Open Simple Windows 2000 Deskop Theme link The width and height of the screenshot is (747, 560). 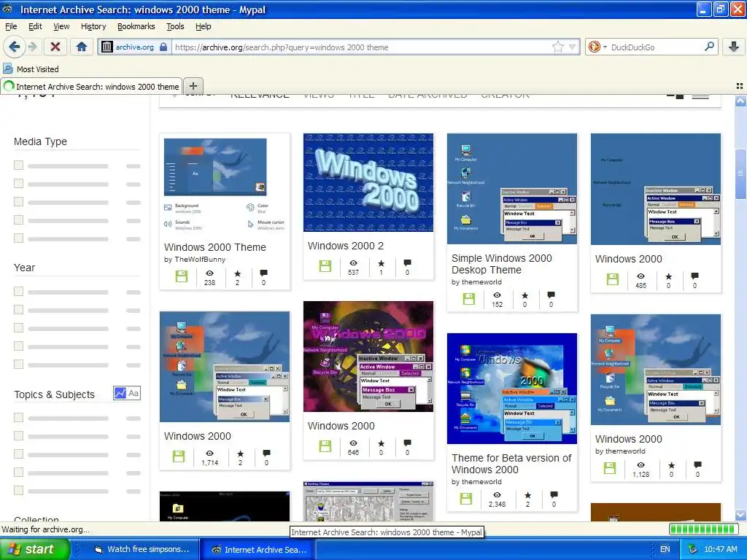[x=502, y=264]
